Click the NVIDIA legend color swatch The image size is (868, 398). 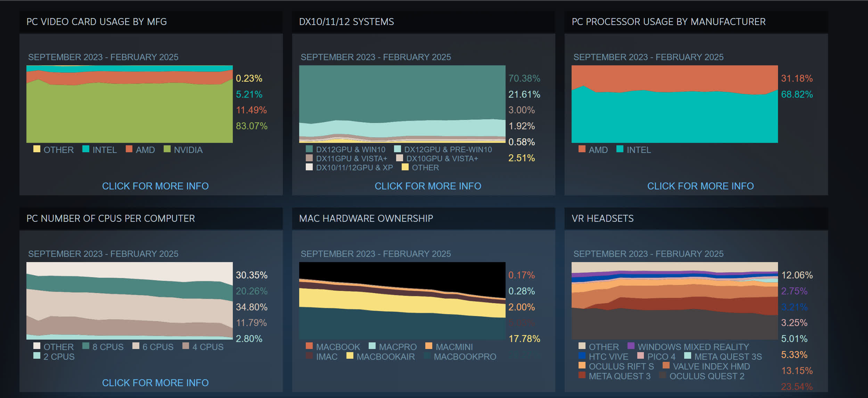click(167, 149)
